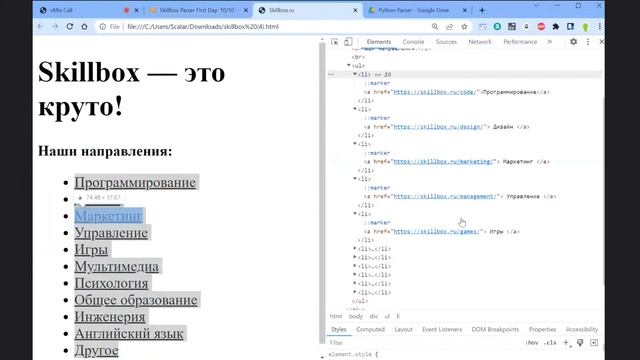The height and width of the screenshot is (360, 640).
Task: Open Chrome three-dot main menu
Action: coord(600,27)
